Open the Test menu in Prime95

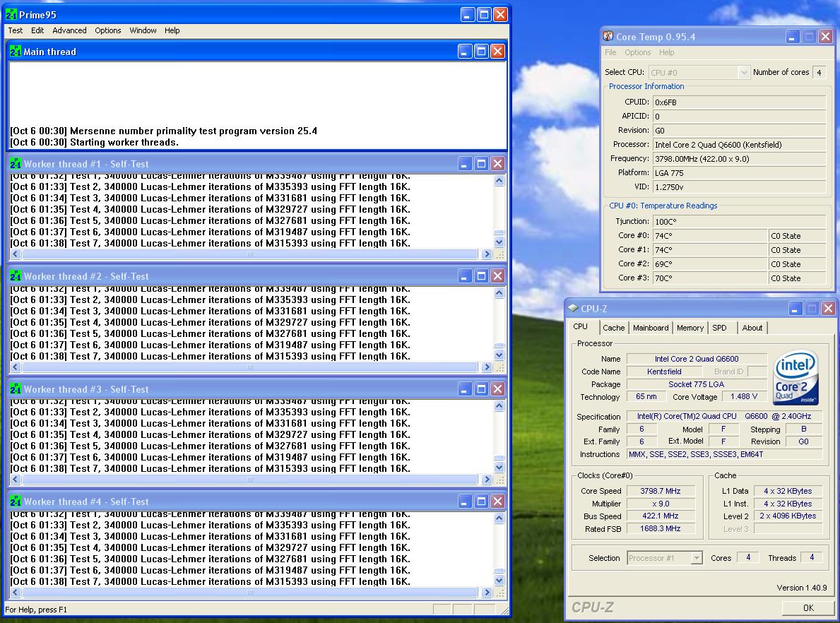pyautogui.click(x=15, y=30)
